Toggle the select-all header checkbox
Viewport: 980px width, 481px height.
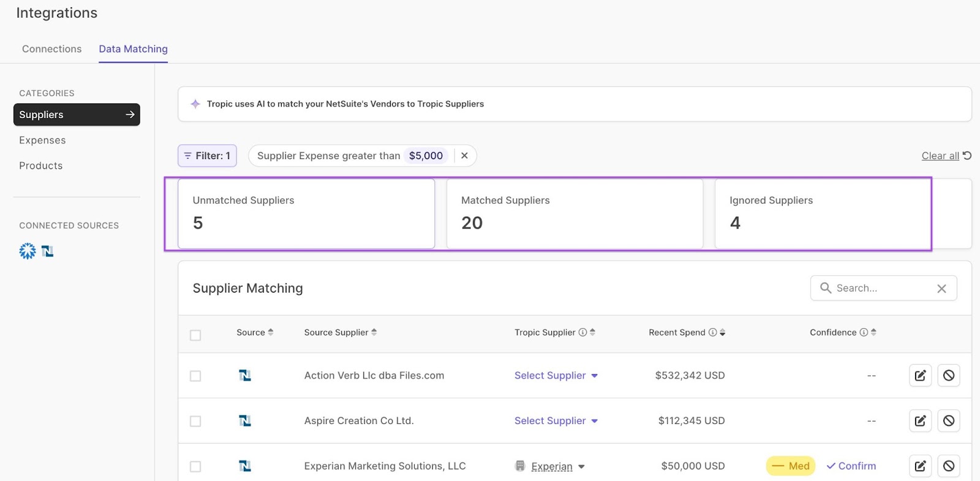[x=195, y=335]
